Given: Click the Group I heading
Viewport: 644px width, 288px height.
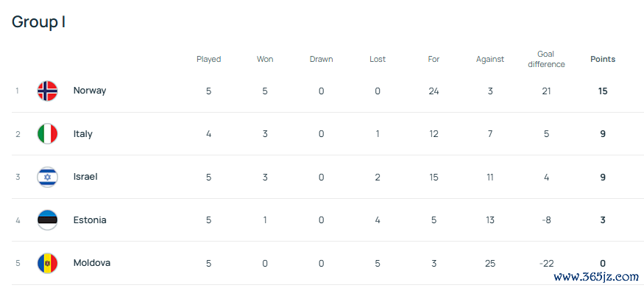Looking at the screenshot, I should pos(38,22).
